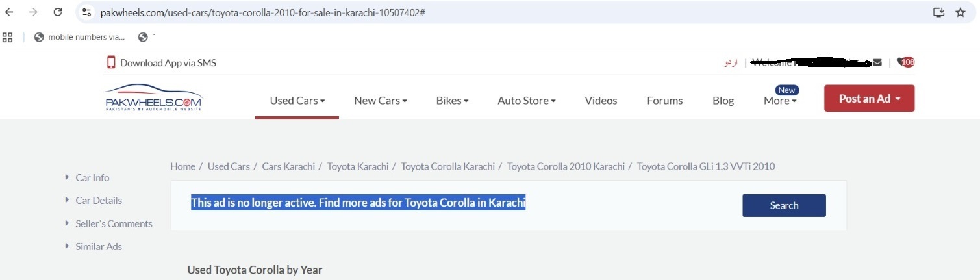This screenshot has height=280, width=980.
Task: Click Cars Karachi breadcrumb link
Action: (x=288, y=166)
